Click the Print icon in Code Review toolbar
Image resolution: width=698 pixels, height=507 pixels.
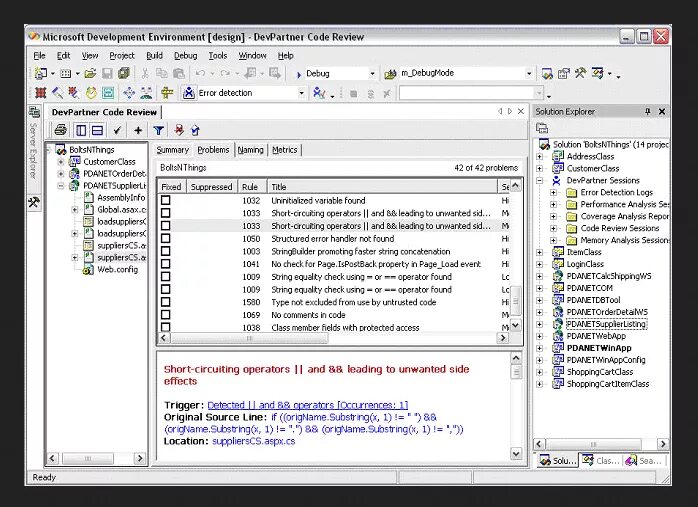61,130
